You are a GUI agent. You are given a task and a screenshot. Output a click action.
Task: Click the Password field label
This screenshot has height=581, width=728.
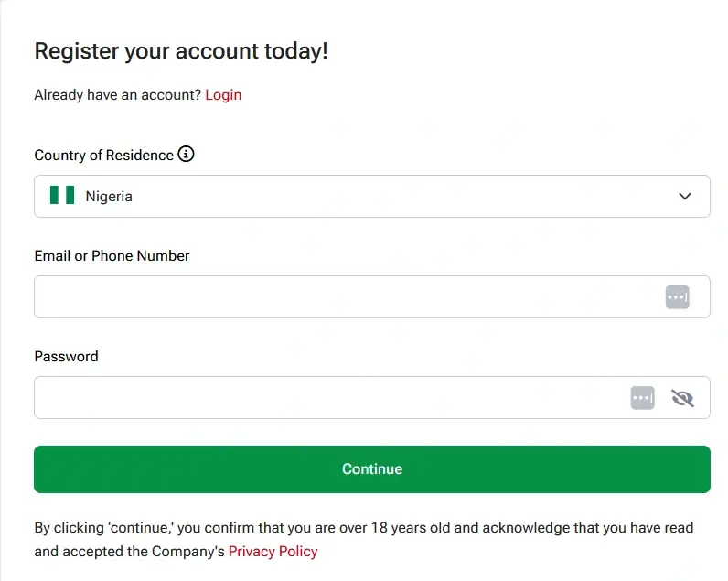tap(67, 356)
